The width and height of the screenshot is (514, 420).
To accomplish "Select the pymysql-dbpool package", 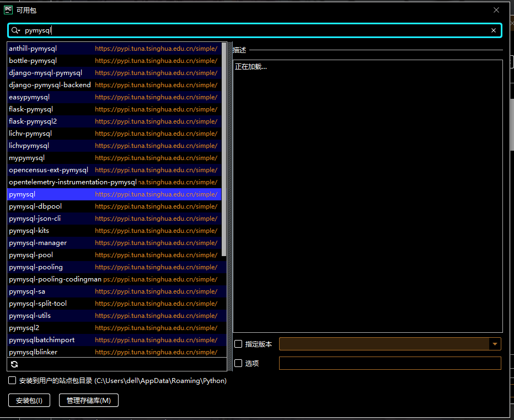I will pos(114,206).
